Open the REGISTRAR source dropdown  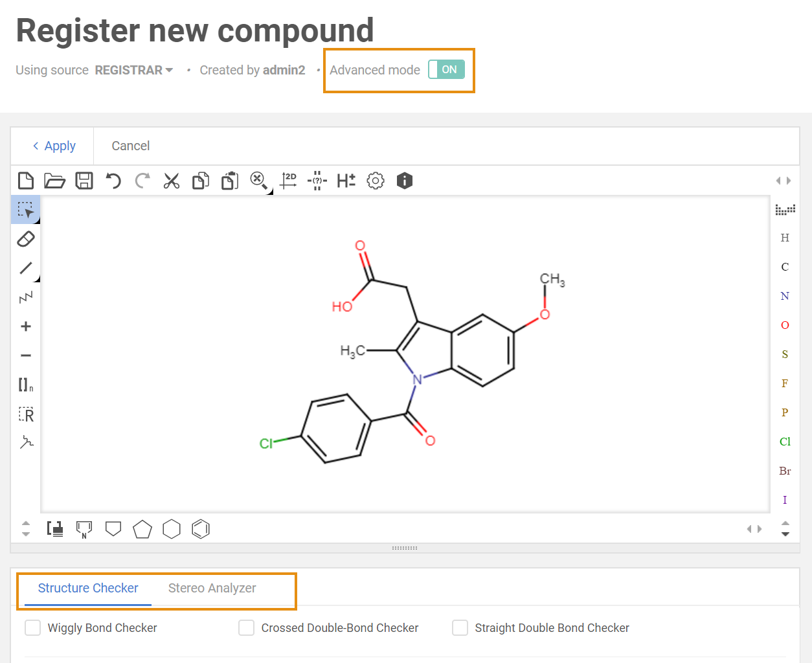pos(134,70)
